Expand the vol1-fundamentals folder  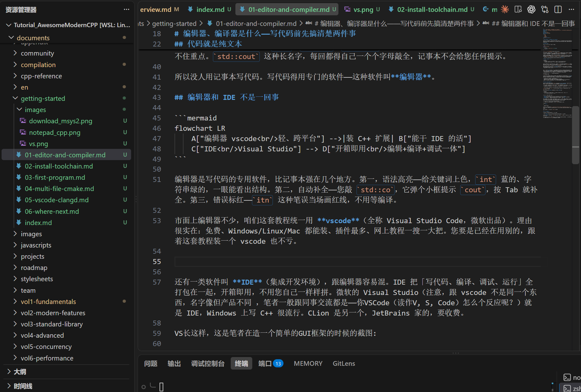click(x=15, y=301)
